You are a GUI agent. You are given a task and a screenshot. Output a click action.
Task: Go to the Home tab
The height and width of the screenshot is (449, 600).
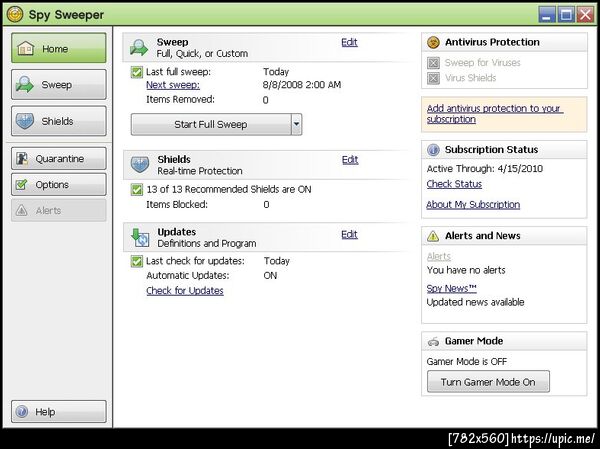[x=59, y=48]
